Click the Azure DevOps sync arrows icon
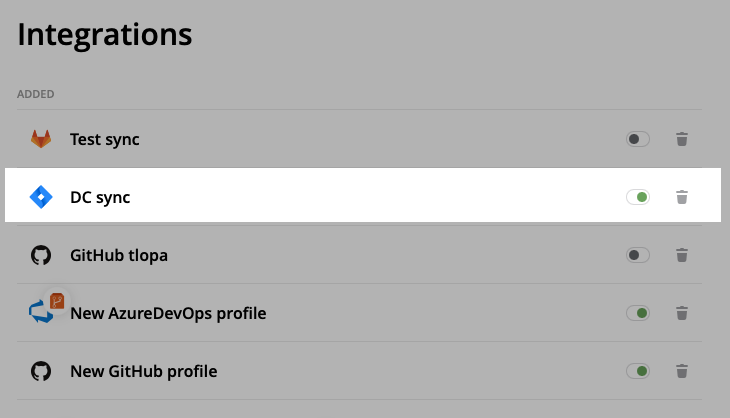The image size is (730, 418). pyautogui.click(x=40, y=313)
